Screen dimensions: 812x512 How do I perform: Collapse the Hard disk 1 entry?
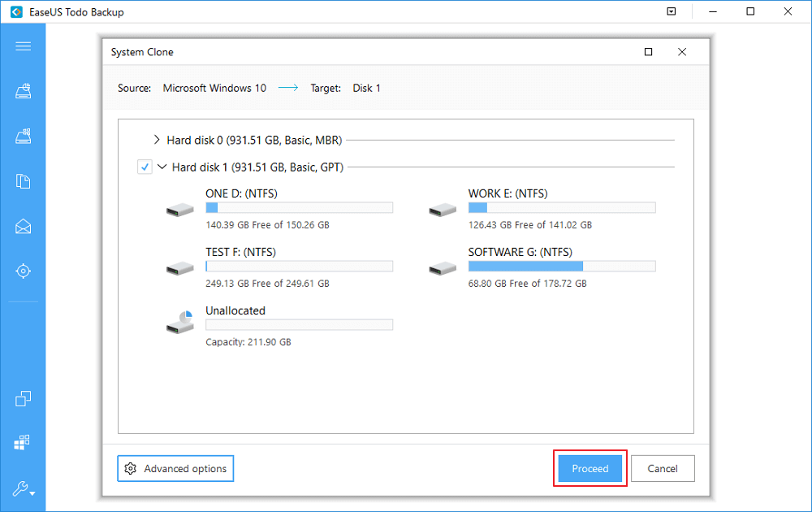click(162, 167)
